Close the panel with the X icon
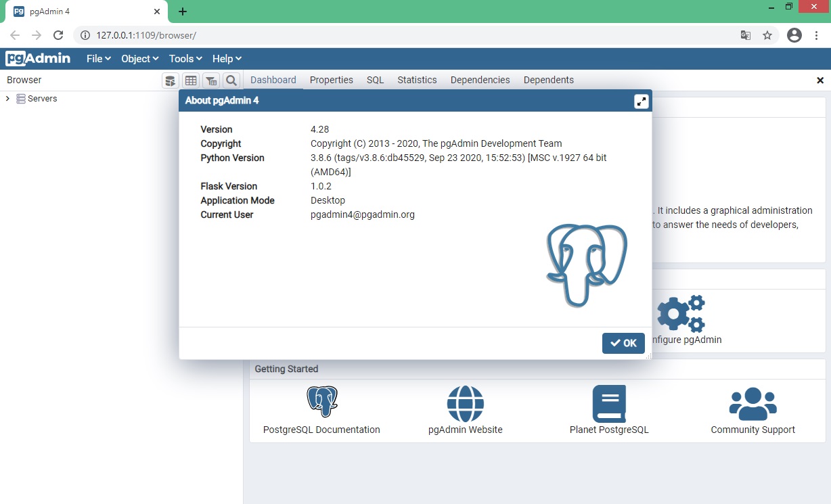This screenshot has width=831, height=504. click(820, 80)
